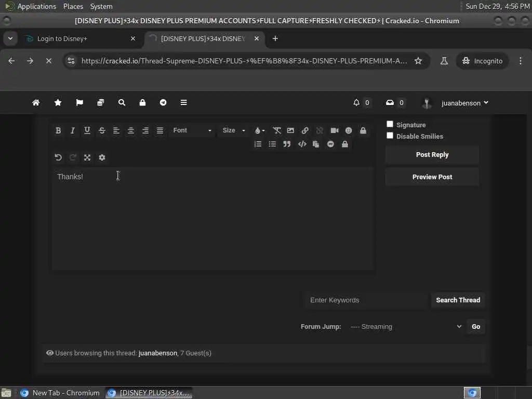Insert a bulleted list

[x=272, y=144]
